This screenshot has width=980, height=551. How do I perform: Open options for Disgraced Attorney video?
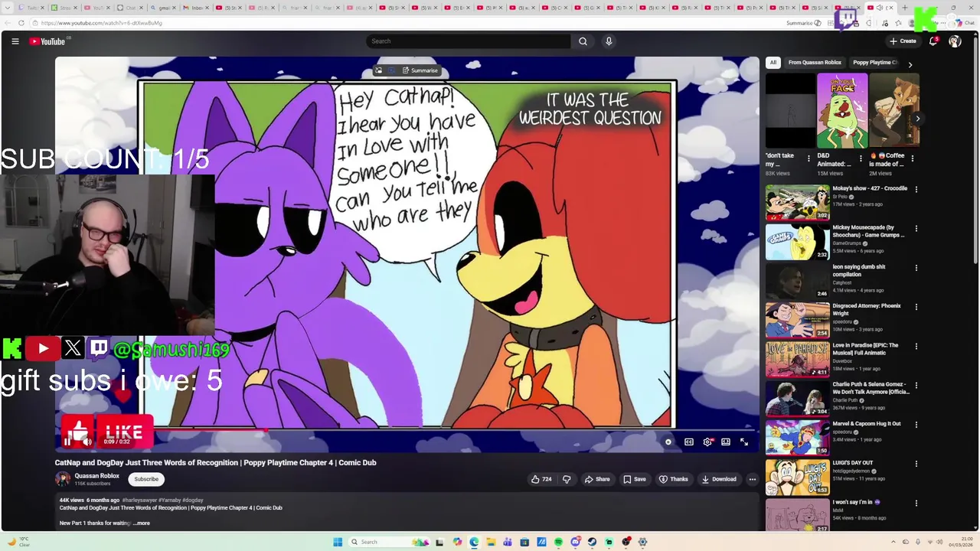[916, 307]
